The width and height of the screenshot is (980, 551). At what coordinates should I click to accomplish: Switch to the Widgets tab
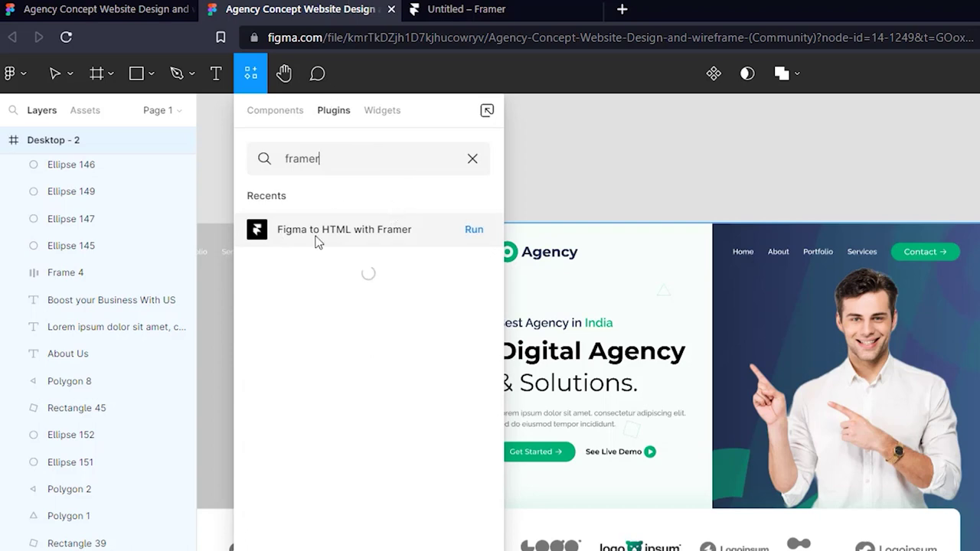coord(382,110)
